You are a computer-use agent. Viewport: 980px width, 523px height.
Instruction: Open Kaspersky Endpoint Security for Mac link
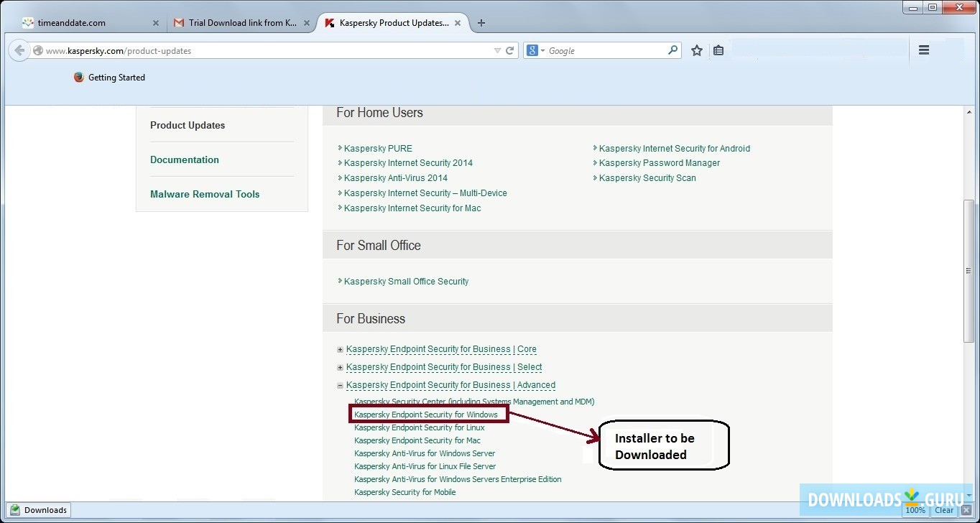(417, 440)
